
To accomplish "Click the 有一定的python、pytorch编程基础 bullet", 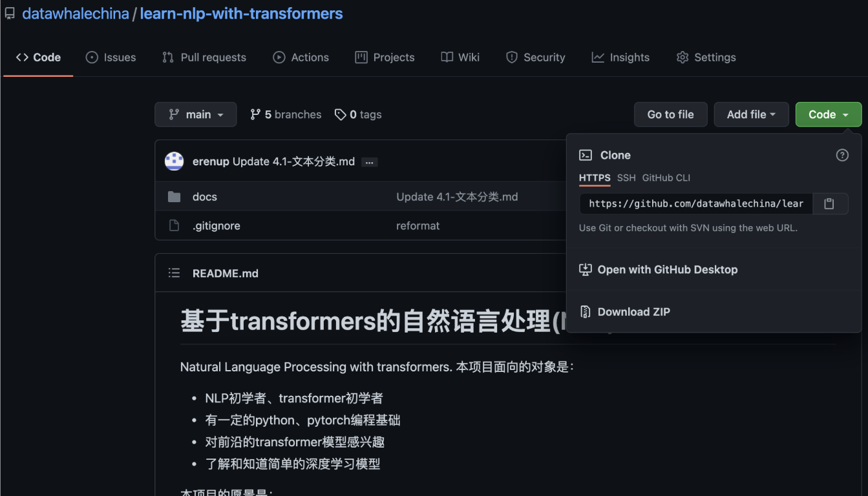I will coord(303,420).
